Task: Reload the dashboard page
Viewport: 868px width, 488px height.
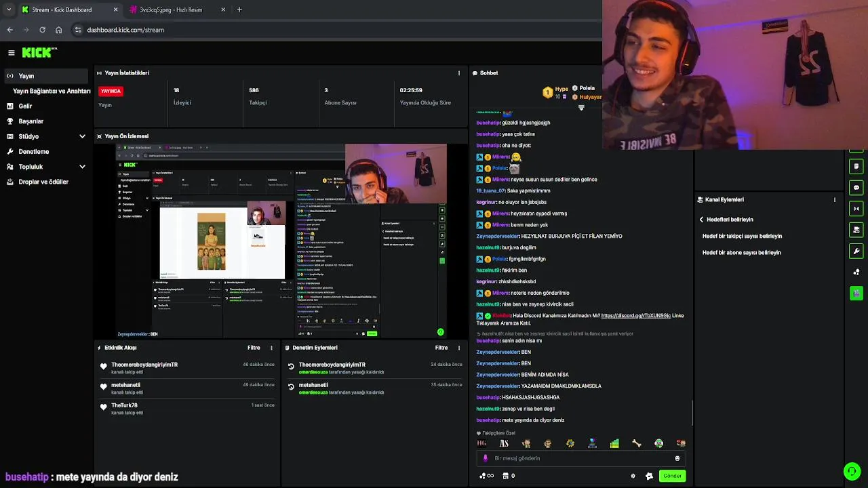Action: click(x=42, y=30)
